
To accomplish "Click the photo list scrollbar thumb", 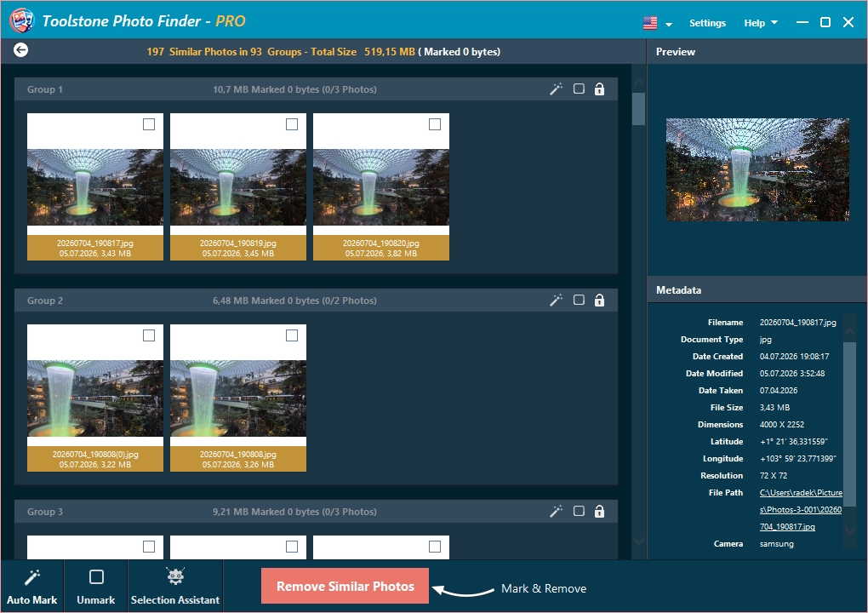I will click(638, 108).
